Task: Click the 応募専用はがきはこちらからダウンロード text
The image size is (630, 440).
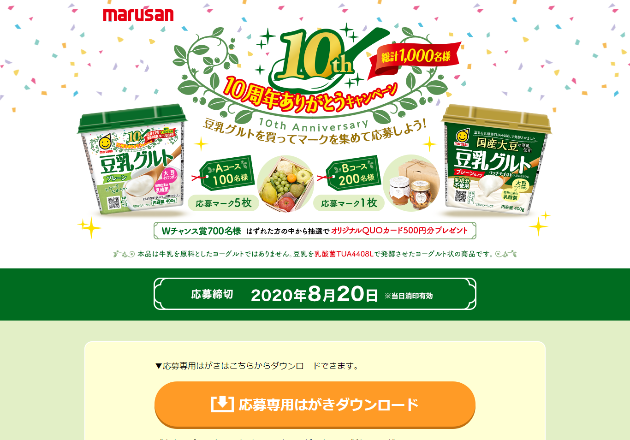Action: pos(257,366)
